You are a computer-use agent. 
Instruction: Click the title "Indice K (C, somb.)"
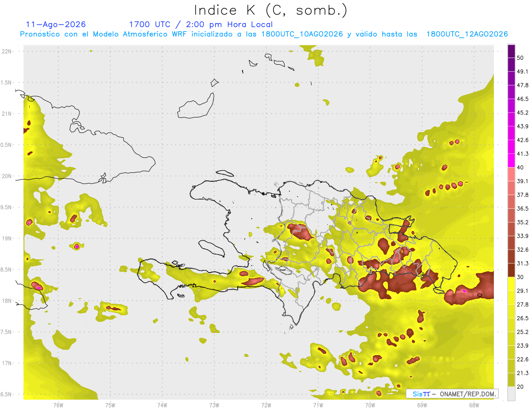[270, 10]
